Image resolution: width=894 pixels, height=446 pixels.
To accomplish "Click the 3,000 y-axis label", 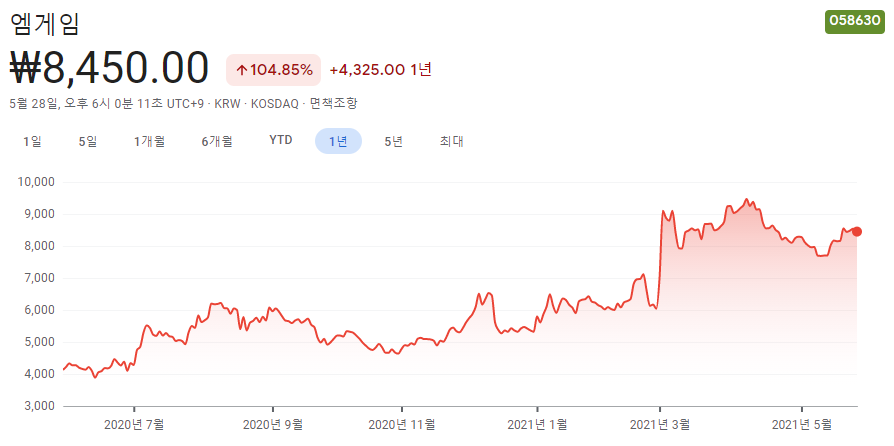I will 38,406.
